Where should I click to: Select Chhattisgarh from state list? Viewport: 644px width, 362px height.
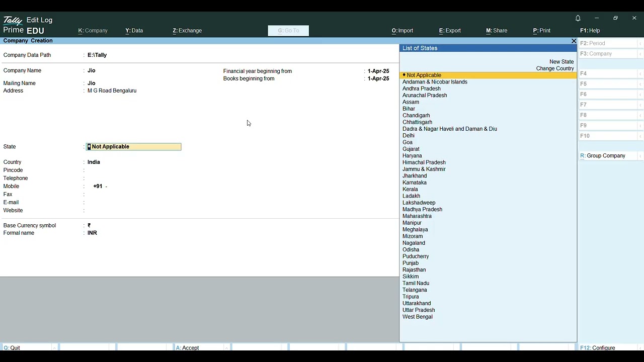[417, 122]
